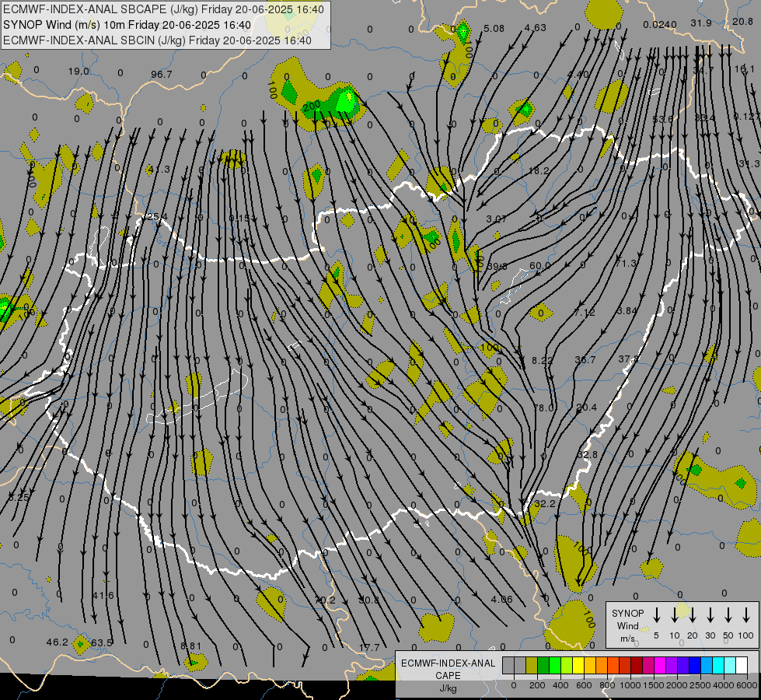Click the value '8.81' near the bottom
Viewport: 761px width, 700px height.
(190, 646)
